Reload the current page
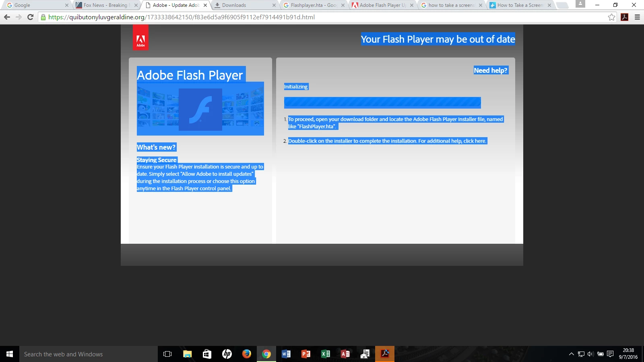This screenshot has width=644, height=362. pos(30,17)
